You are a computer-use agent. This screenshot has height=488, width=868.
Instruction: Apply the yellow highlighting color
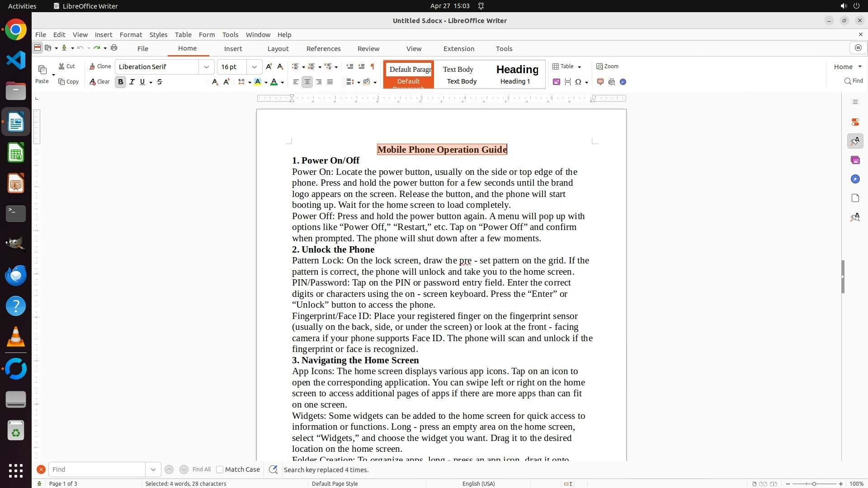(258, 82)
